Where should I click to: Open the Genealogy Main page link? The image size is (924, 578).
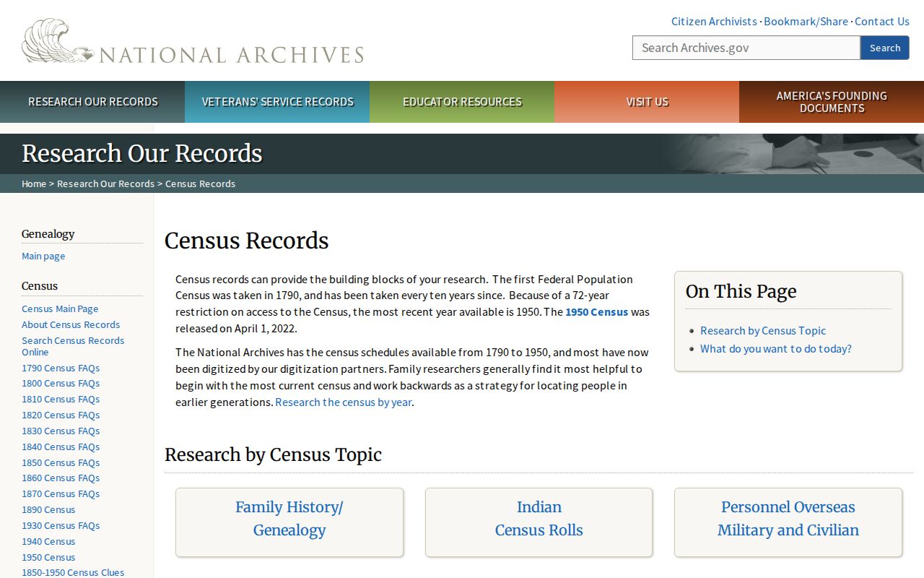coord(43,256)
